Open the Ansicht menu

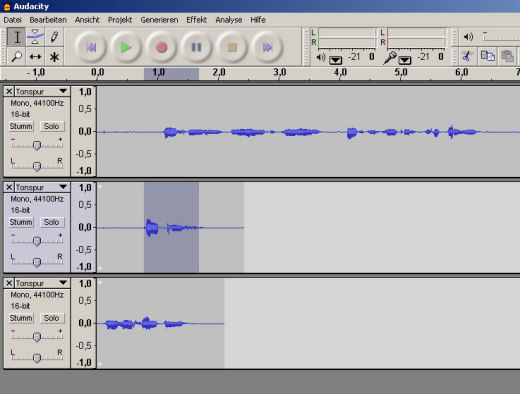coord(87,20)
